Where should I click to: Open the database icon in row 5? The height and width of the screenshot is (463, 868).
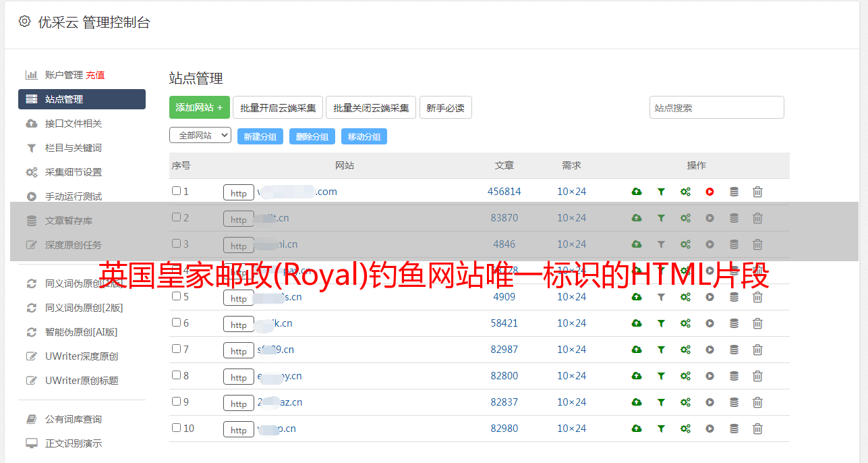coord(734,297)
